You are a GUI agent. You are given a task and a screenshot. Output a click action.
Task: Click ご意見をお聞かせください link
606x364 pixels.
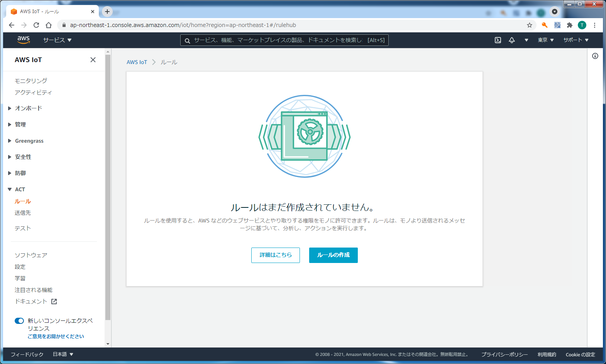[x=56, y=336]
